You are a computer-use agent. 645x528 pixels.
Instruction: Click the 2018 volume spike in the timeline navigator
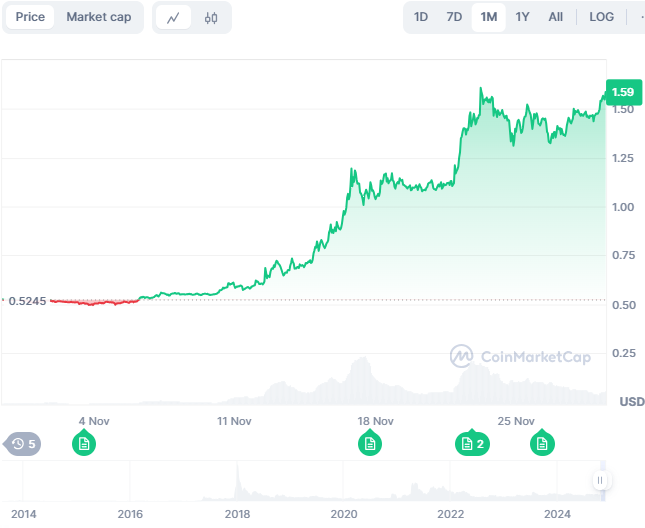tap(238, 478)
